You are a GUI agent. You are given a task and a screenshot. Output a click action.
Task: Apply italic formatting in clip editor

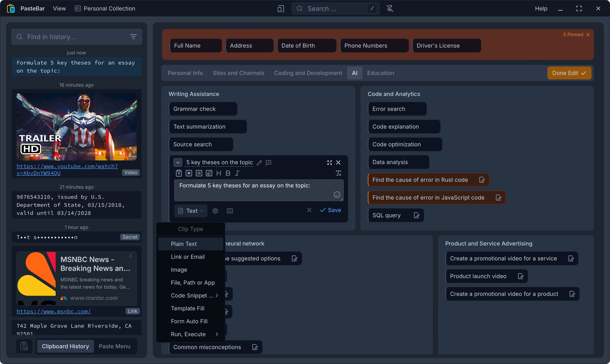tap(237, 173)
